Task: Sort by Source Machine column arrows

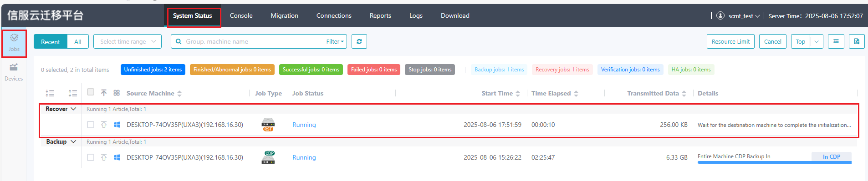Action: coord(179,93)
